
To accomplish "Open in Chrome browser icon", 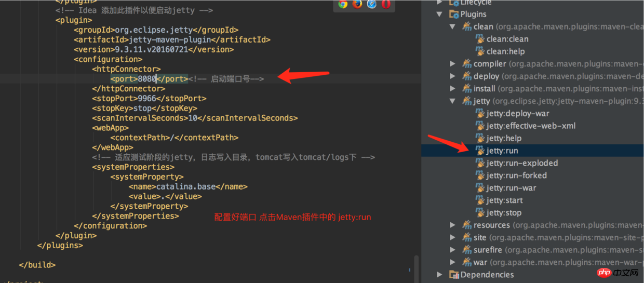I will tap(343, 4).
